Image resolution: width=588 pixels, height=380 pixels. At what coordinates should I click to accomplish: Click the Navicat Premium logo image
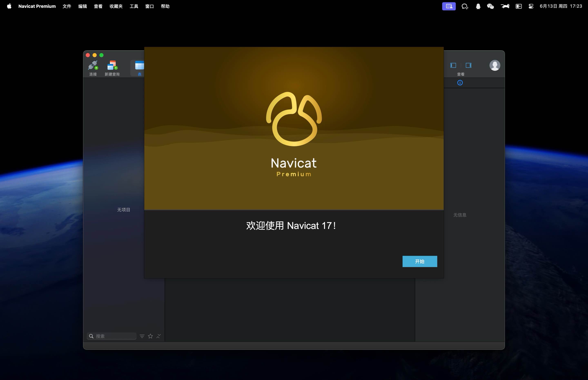pos(294,134)
